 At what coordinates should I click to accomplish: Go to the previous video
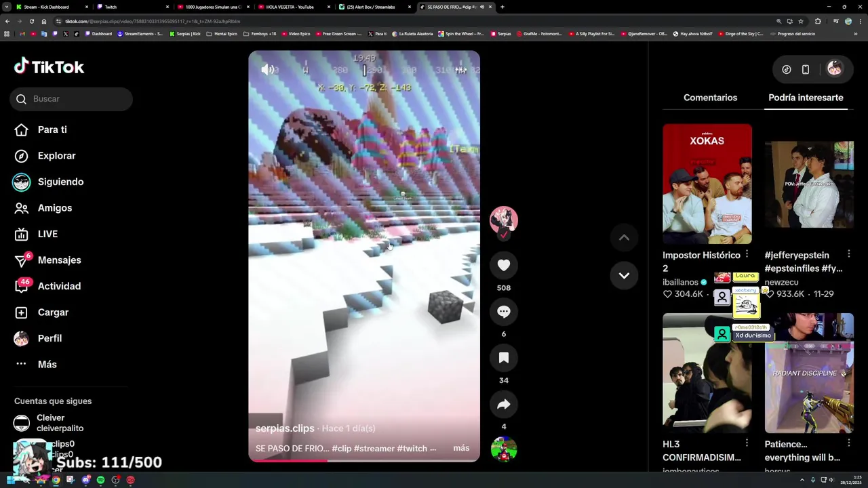(624, 237)
